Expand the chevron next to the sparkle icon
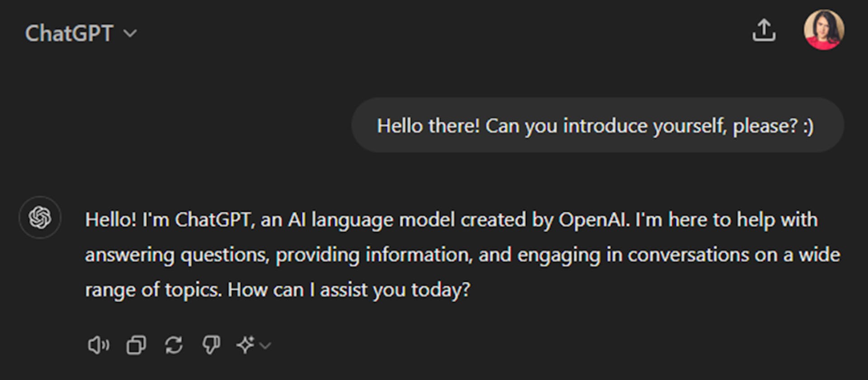 [265, 346]
